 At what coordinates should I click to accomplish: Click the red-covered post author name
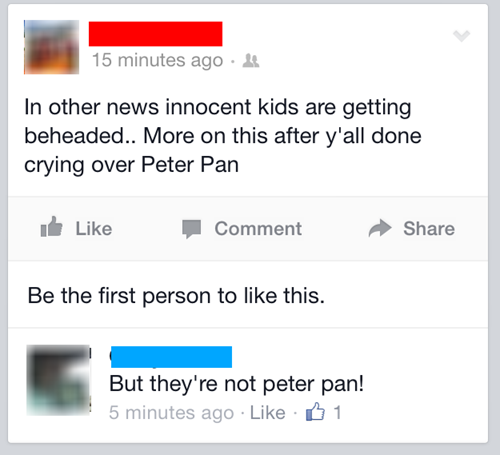pyautogui.click(x=155, y=34)
